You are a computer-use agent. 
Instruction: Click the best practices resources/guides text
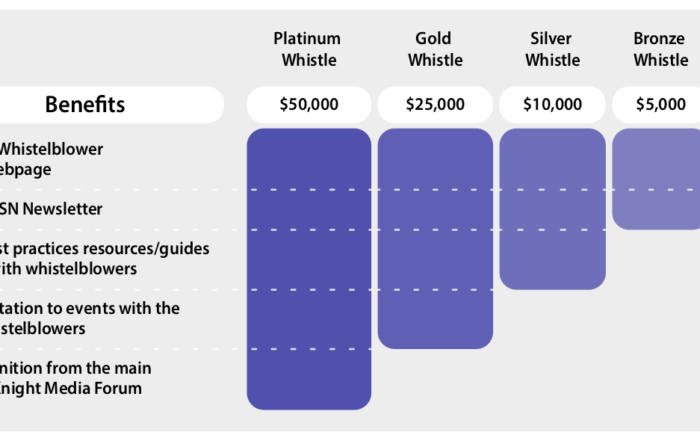[104, 258]
